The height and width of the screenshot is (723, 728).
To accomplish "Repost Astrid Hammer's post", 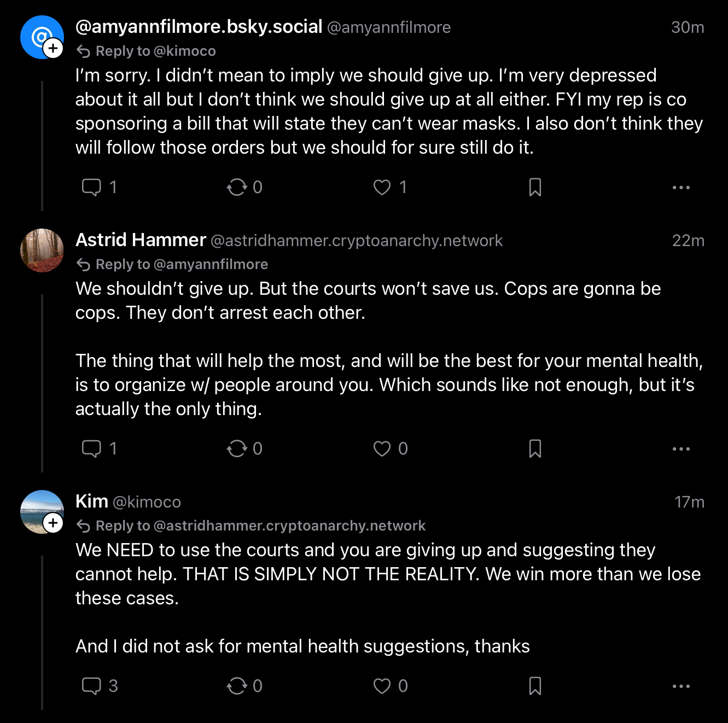I will (x=237, y=448).
